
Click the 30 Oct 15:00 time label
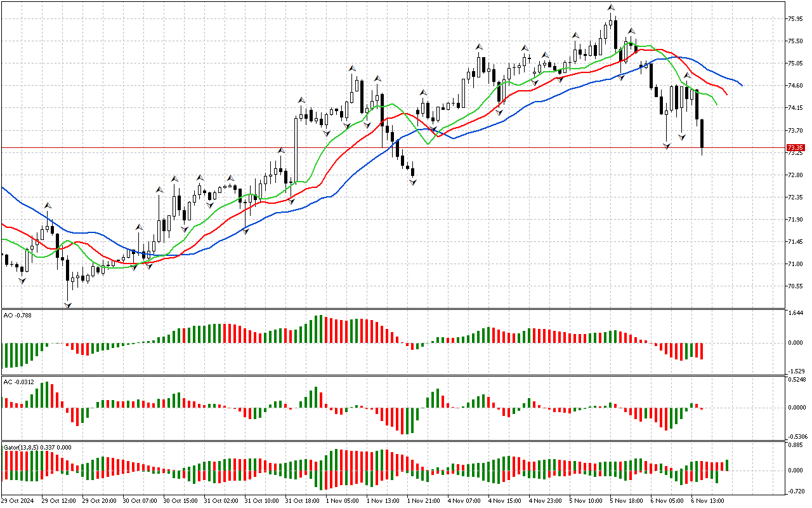(181, 500)
